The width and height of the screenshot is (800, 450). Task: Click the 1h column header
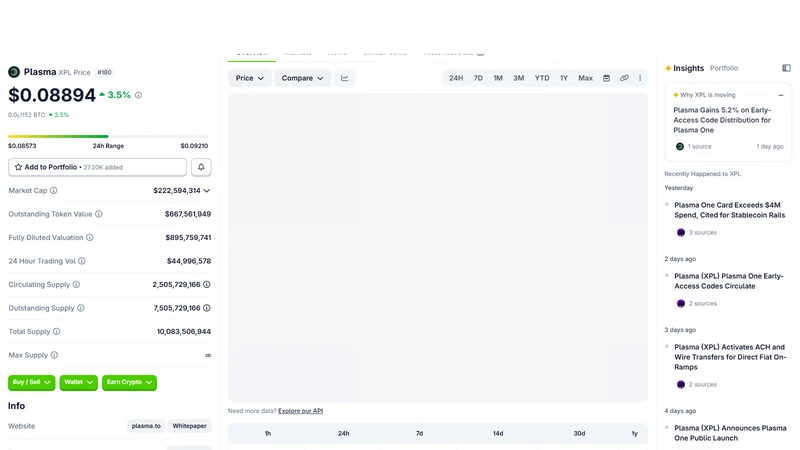click(268, 433)
